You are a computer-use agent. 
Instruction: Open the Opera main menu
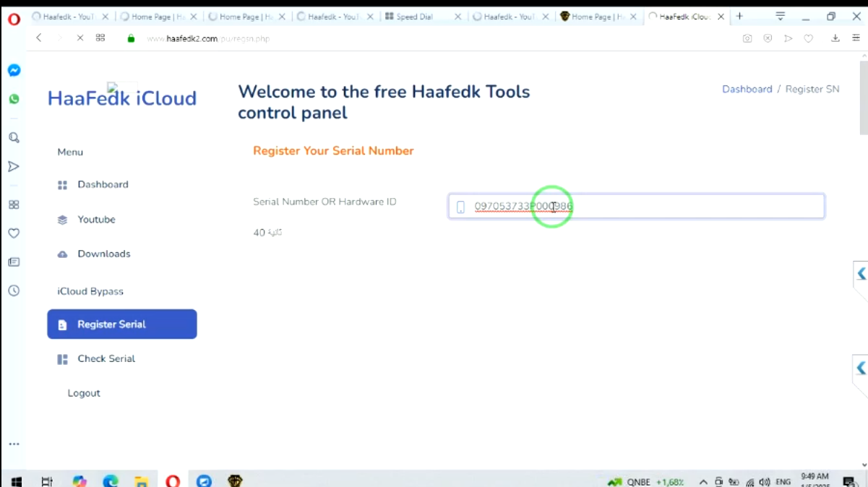(x=14, y=19)
